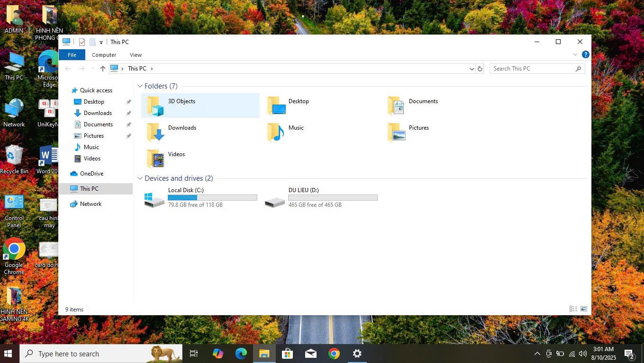Open the 3D Objects folder
The width and height of the screenshot is (644, 363).
[181, 101]
